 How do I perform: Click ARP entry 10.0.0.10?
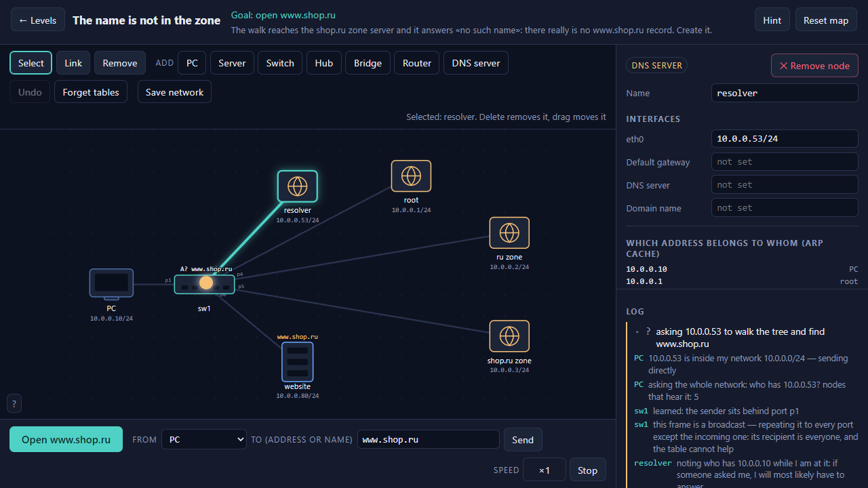point(742,269)
